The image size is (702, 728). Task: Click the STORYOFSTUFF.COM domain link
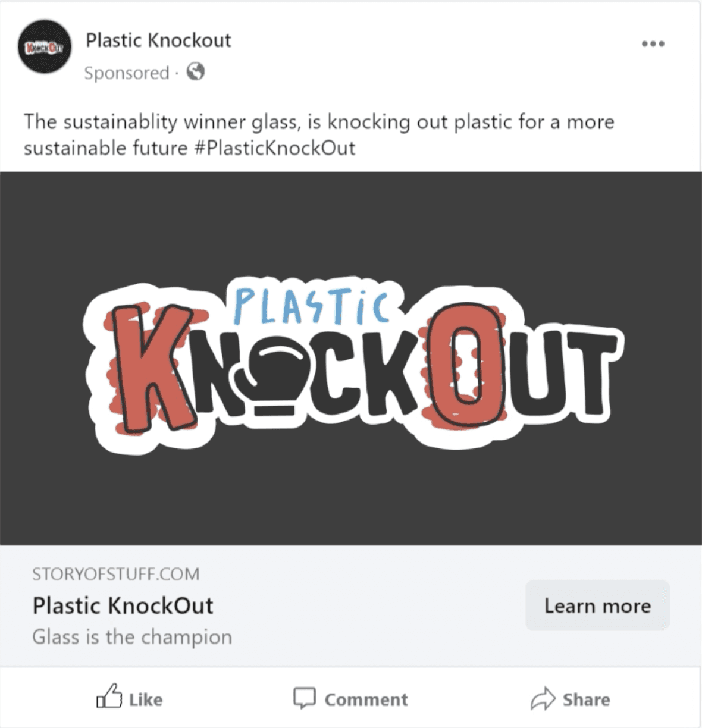pyautogui.click(x=115, y=573)
